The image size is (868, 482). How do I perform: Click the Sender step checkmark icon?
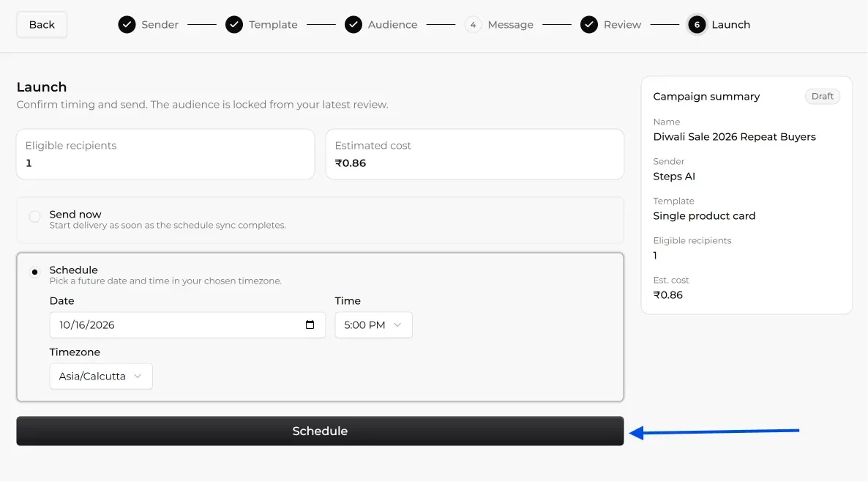pyautogui.click(x=127, y=25)
